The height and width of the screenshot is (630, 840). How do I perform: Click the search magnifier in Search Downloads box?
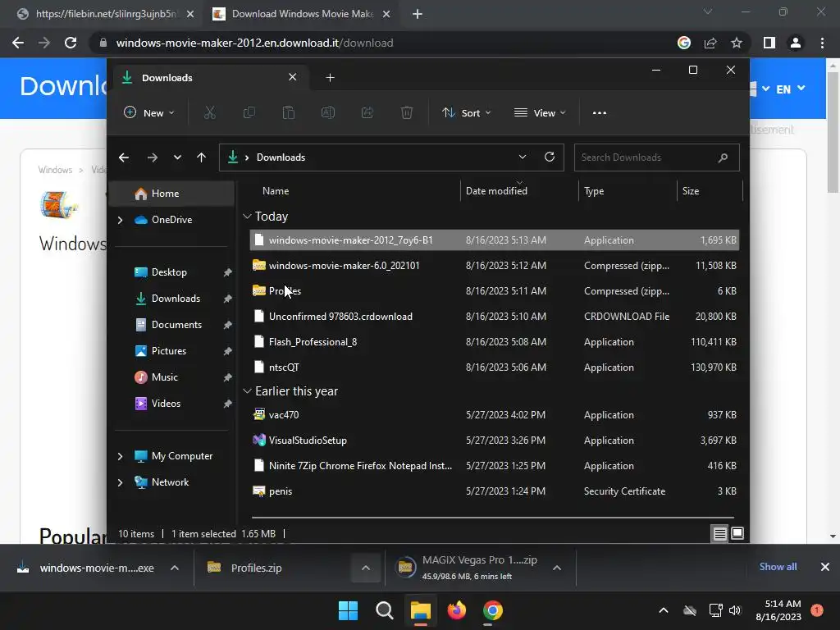(723, 157)
